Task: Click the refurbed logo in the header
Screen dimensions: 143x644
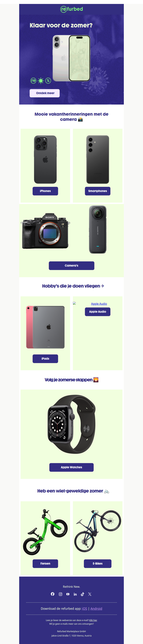Action: pyautogui.click(x=71, y=9)
